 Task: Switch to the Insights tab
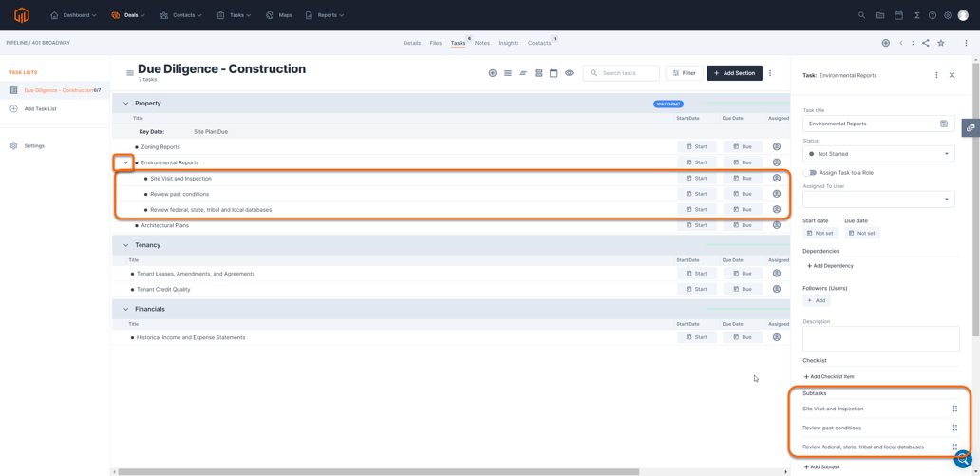click(x=509, y=43)
